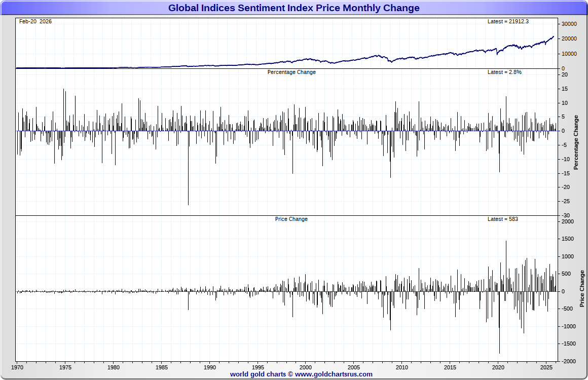Click the 'Price Change' panel heading

click(x=291, y=219)
